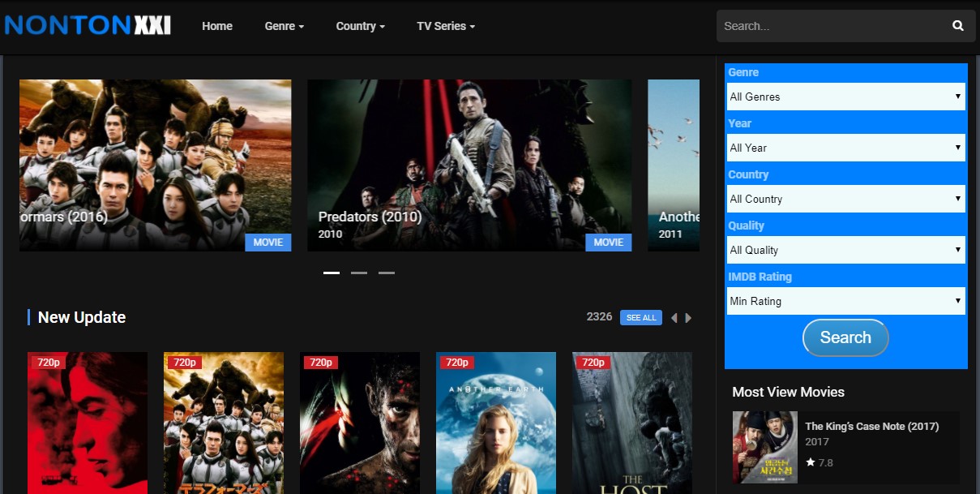Click the blue Search filter button
Screen dimensions: 980x494
pos(845,337)
